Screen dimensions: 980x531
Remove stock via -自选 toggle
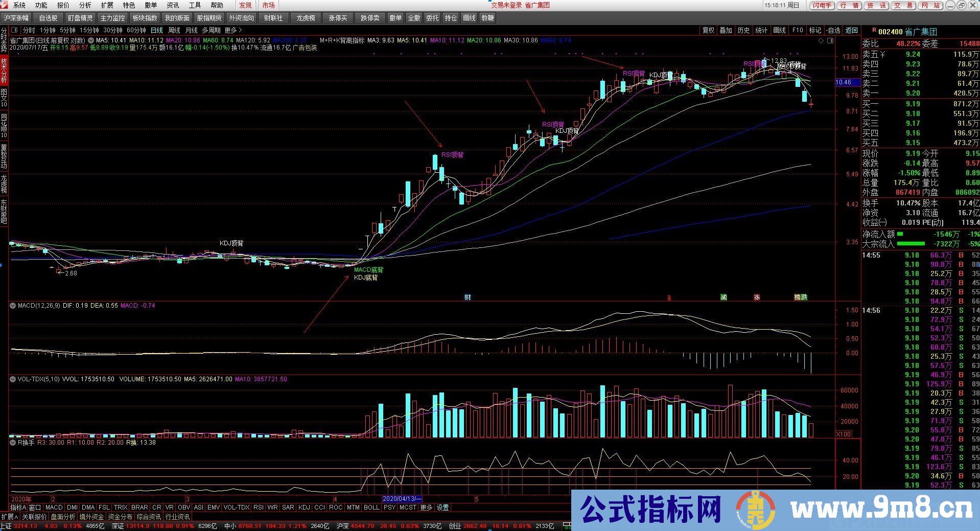(833, 30)
